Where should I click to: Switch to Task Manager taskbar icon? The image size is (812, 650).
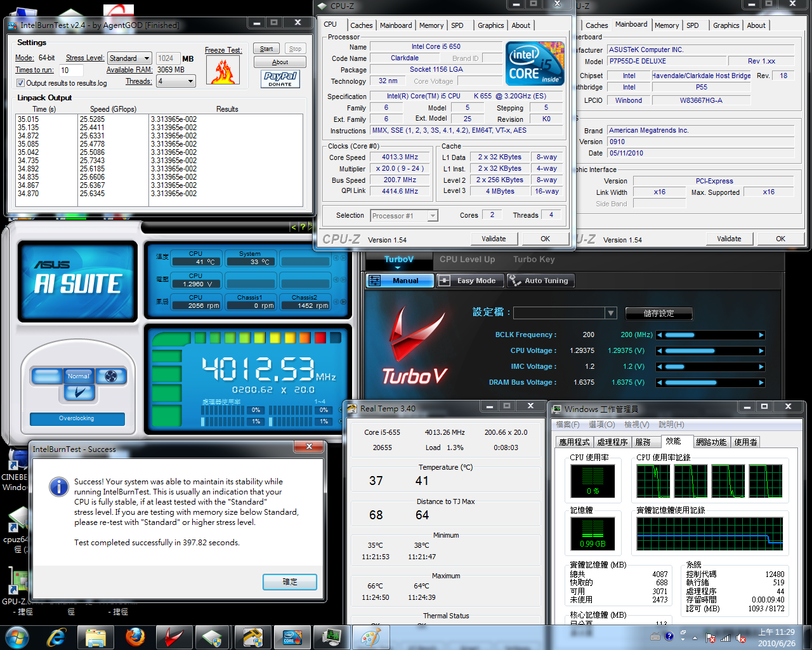click(331, 637)
